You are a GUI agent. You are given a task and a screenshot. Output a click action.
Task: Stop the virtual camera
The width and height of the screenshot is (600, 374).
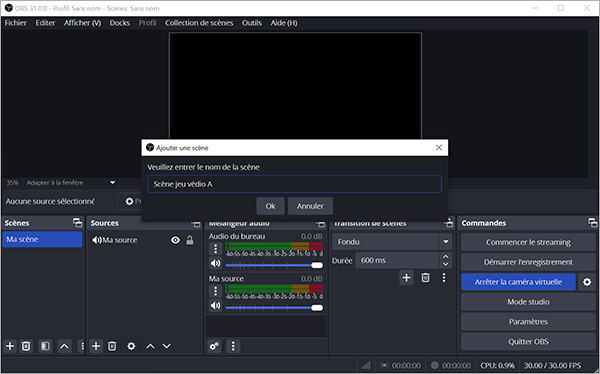click(x=518, y=282)
